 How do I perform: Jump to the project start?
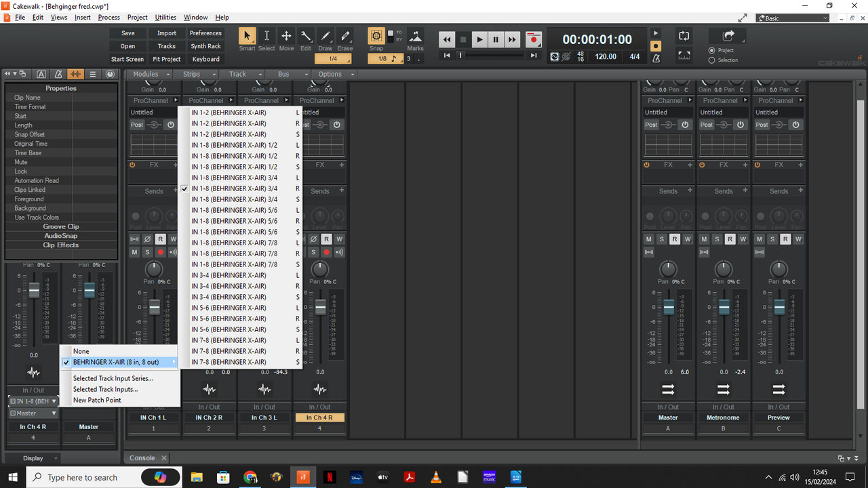coord(447,56)
